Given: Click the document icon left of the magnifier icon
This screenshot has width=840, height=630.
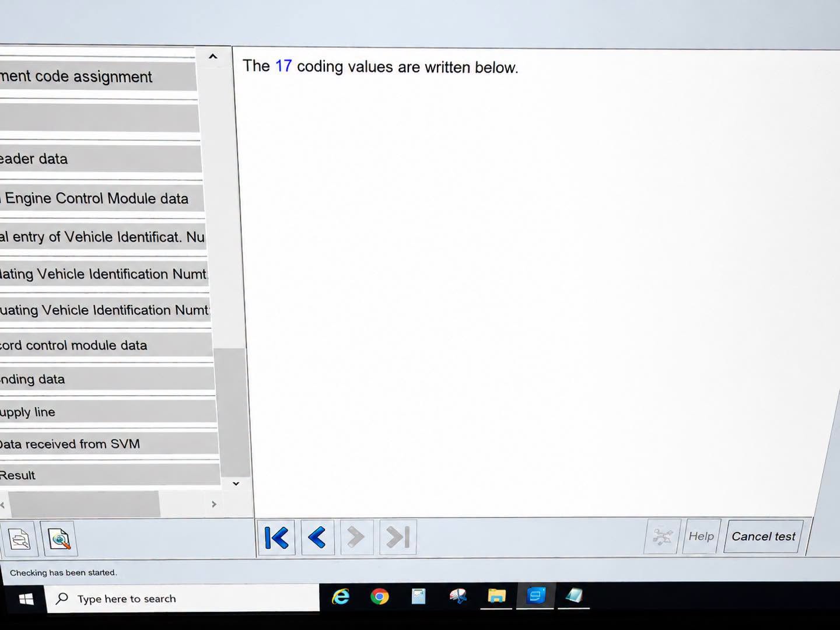Looking at the screenshot, I should (x=19, y=539).
